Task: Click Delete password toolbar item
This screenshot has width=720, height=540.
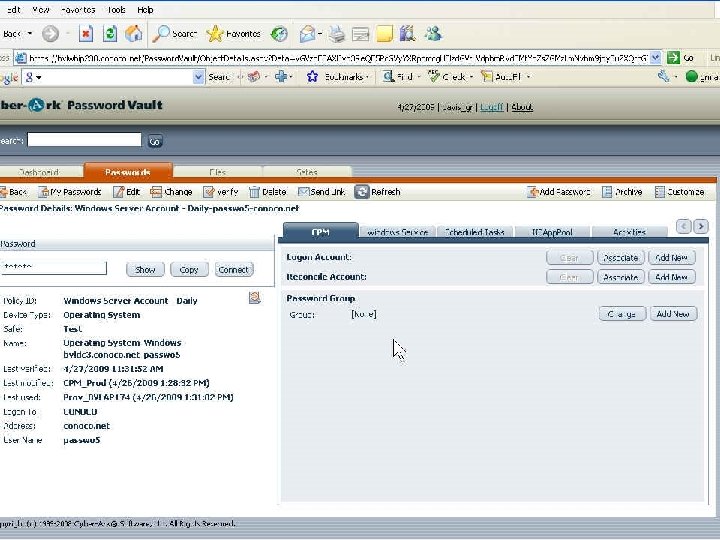Action: click(x=268, y=192)
